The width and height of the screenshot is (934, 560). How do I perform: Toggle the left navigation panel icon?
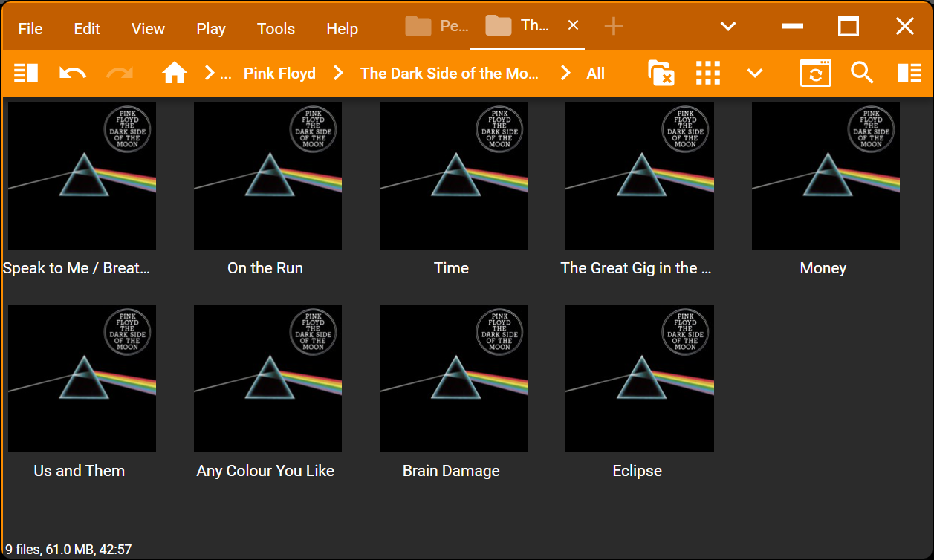pos(26,73)
